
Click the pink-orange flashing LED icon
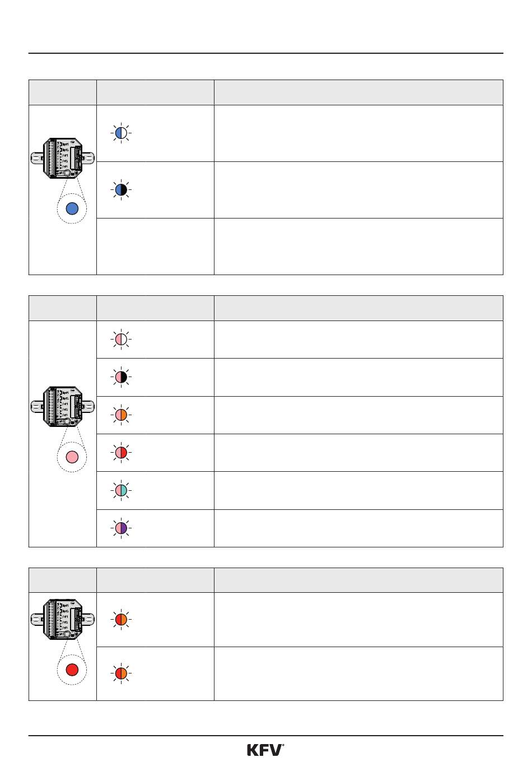click(121, 415)
